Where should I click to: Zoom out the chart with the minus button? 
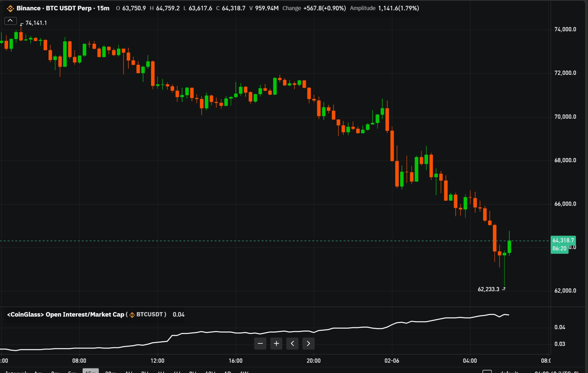click(x=260, y=343)
